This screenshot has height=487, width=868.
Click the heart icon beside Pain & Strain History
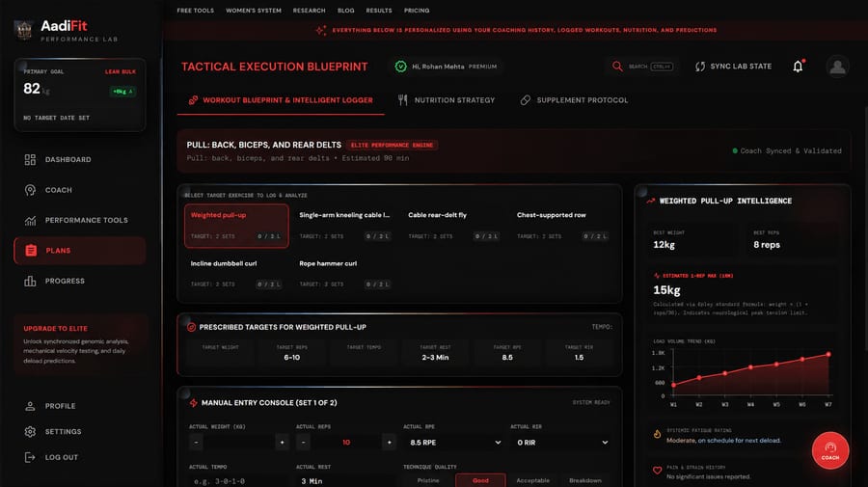657,471
